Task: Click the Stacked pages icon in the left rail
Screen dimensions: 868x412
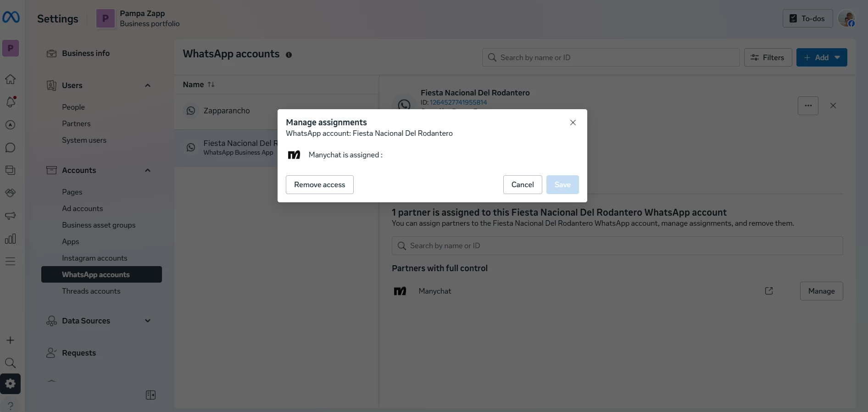Action: (x=10, y=170)
